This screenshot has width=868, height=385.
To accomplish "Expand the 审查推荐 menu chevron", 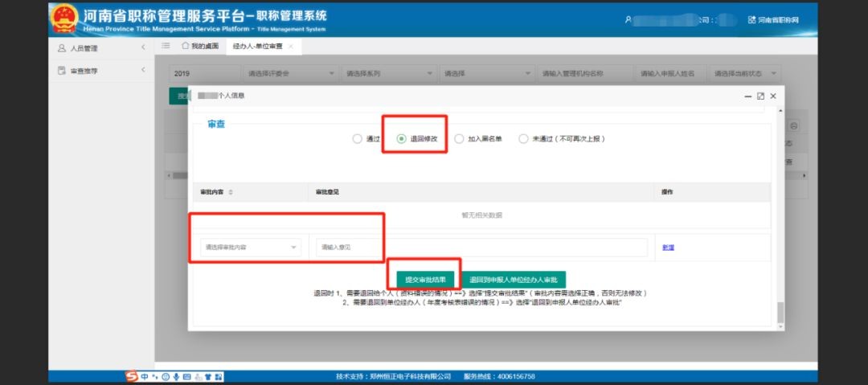I will [143, 71].
